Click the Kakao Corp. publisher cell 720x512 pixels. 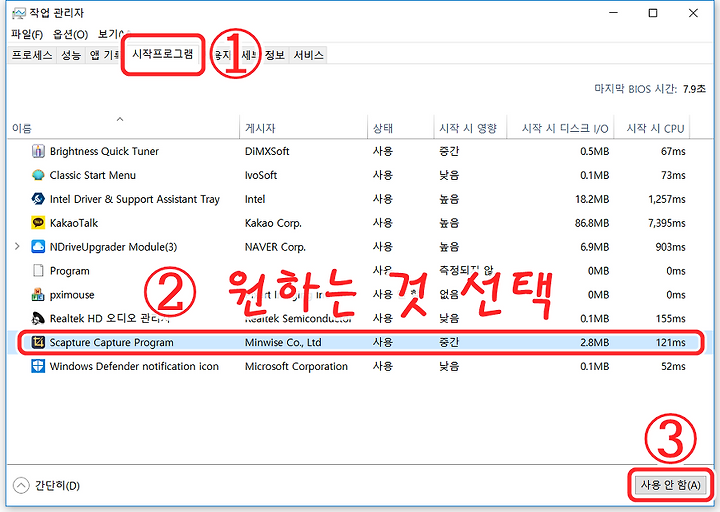pos(273,223)
